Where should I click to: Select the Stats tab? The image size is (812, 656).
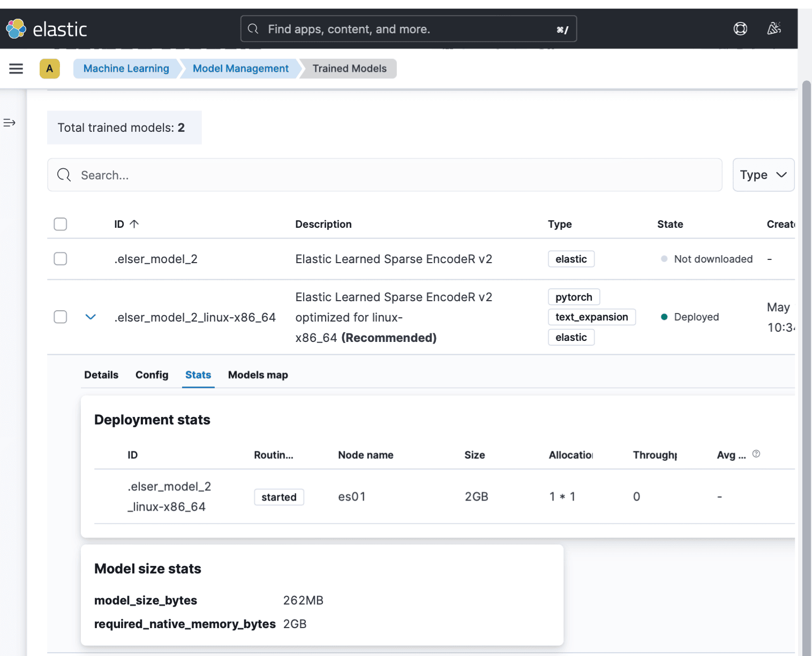click(x=198, y=375)
